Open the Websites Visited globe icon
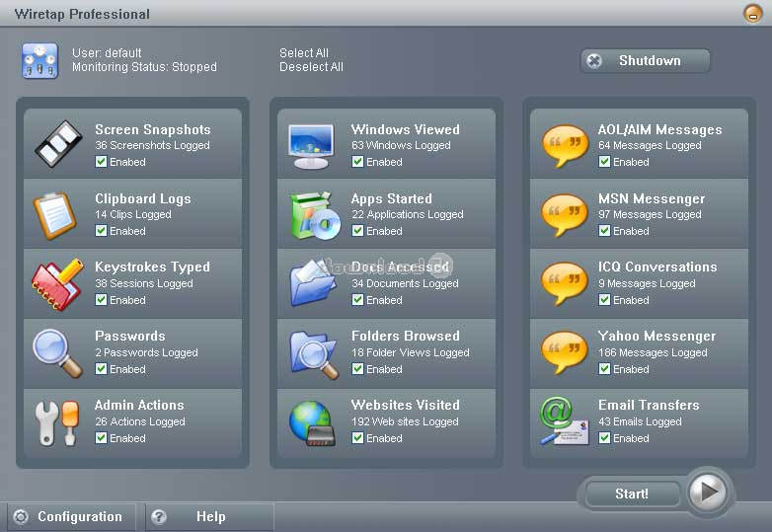Screen dimensions: 772x532 [x=313, y=423]
